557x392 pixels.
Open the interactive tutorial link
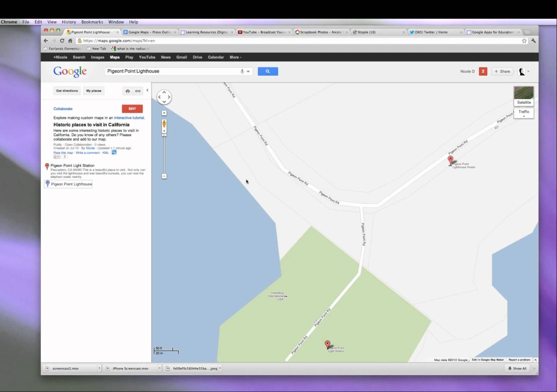[x=129, y=118]
